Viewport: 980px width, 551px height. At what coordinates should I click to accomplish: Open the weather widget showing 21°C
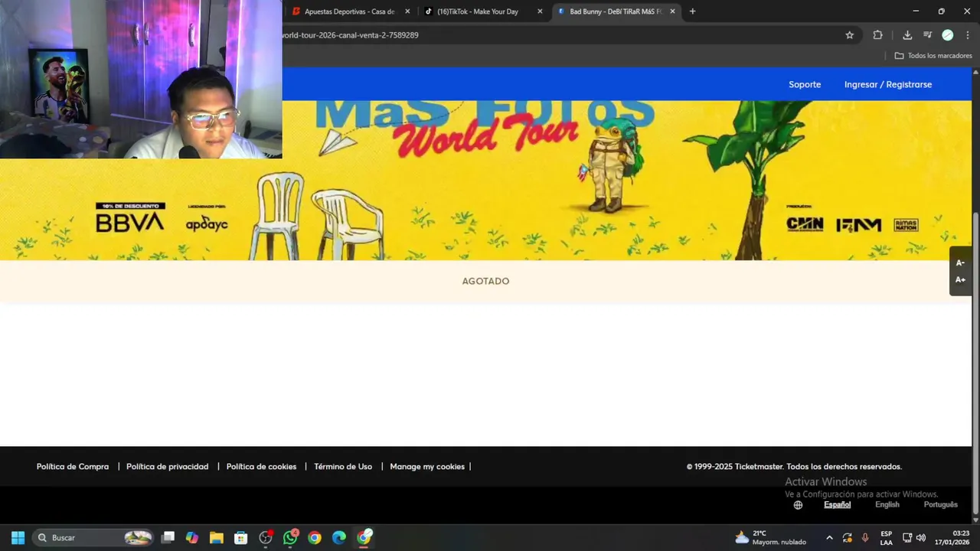[x=770, y=538]
